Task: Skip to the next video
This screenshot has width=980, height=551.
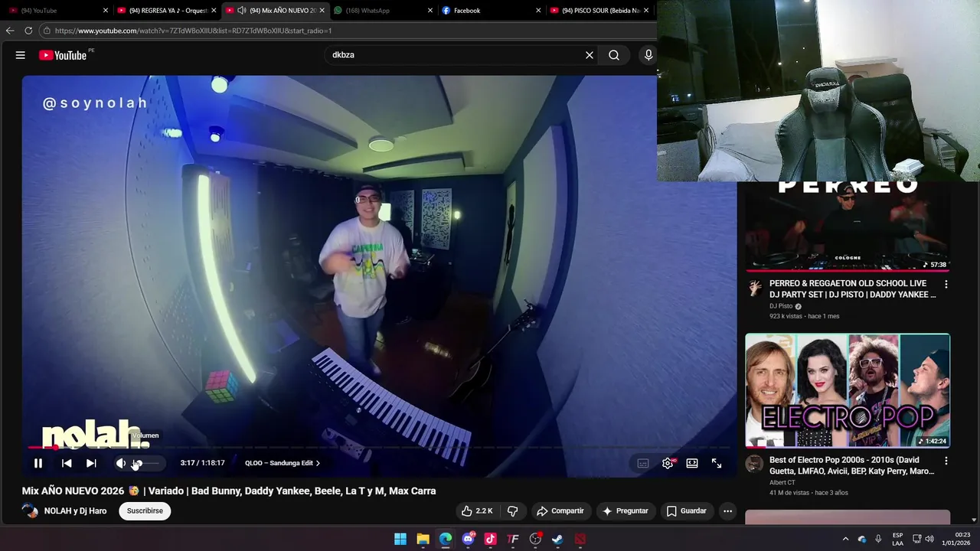Action: 91,463
